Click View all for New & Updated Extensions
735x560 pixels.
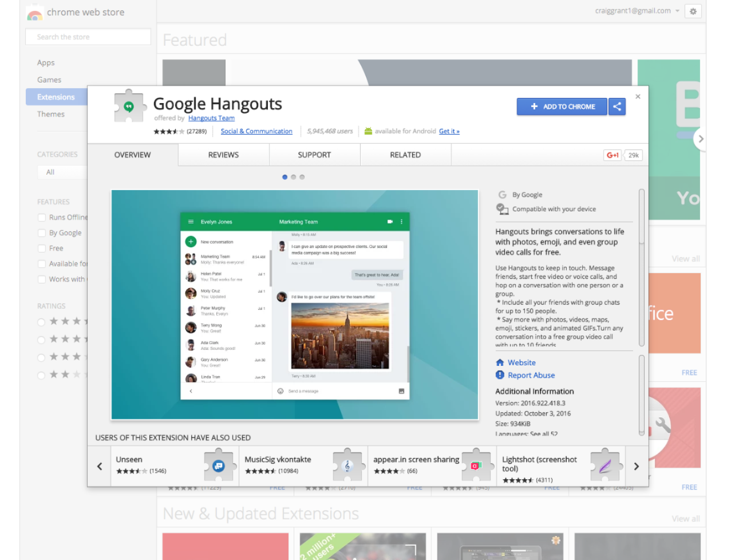click(x=686, y=519)
